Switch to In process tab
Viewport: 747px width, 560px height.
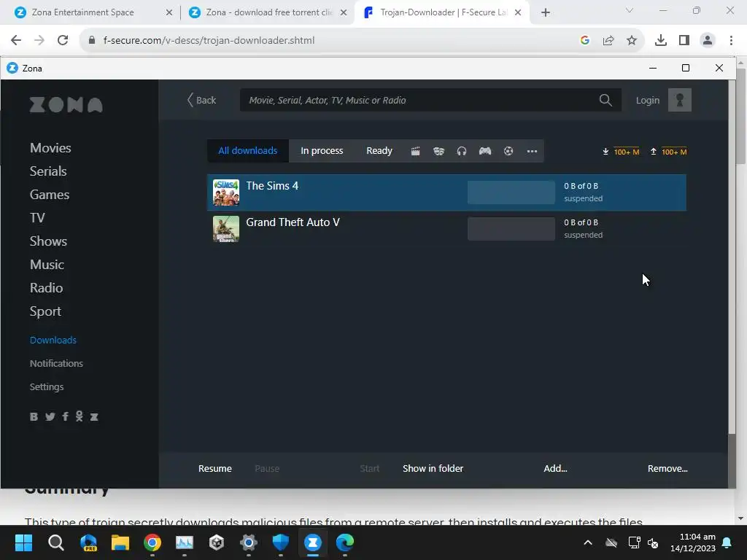[322, 151]
